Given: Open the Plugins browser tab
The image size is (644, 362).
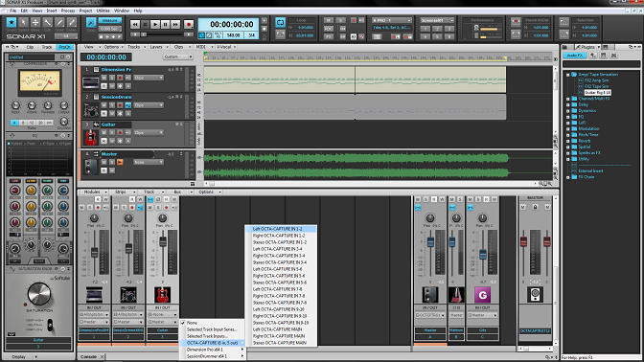Looking at the screenshot, I should pos(587,47).
